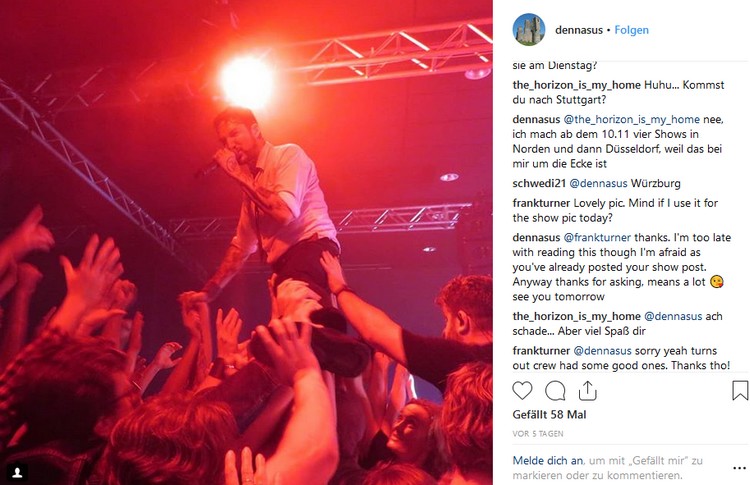Screen dimensions: 750x485
Task: Click @dennasus mention in schwedi21 comment
Action: (598, 183)
